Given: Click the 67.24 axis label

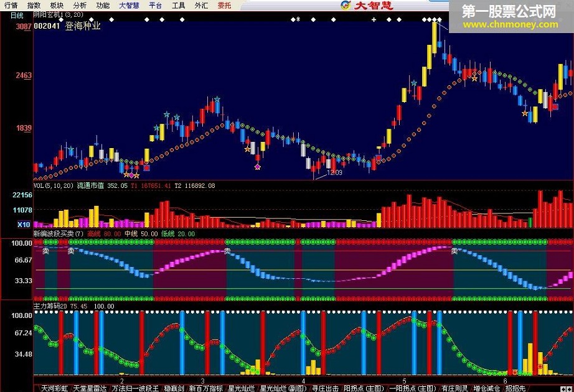Looking at the screenshot, I should coord(24,333).
